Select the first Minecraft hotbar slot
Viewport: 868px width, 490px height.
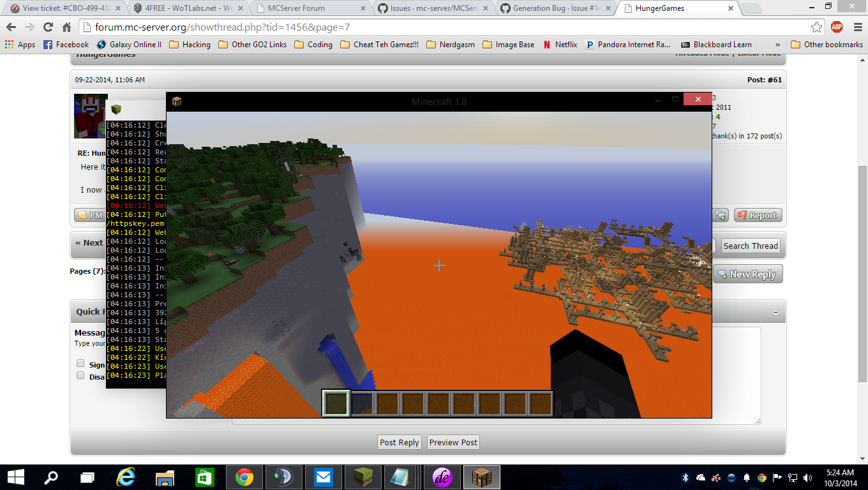click(336, 403)
